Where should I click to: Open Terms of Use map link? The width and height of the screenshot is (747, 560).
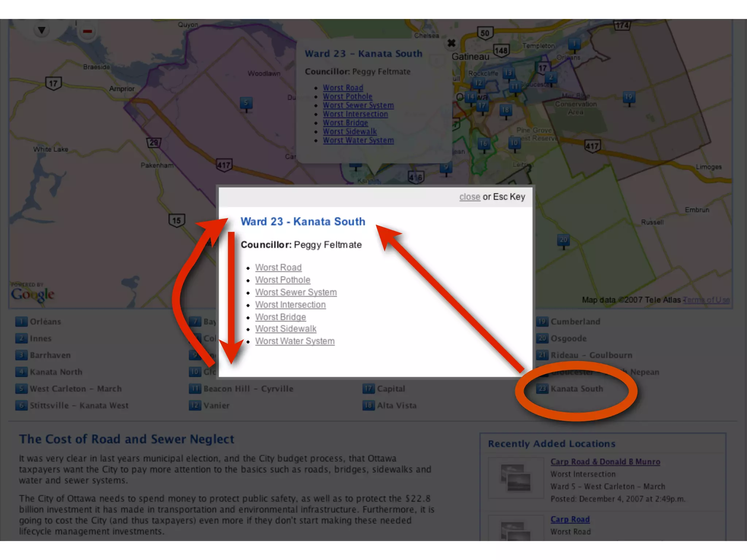click(707, 300)
